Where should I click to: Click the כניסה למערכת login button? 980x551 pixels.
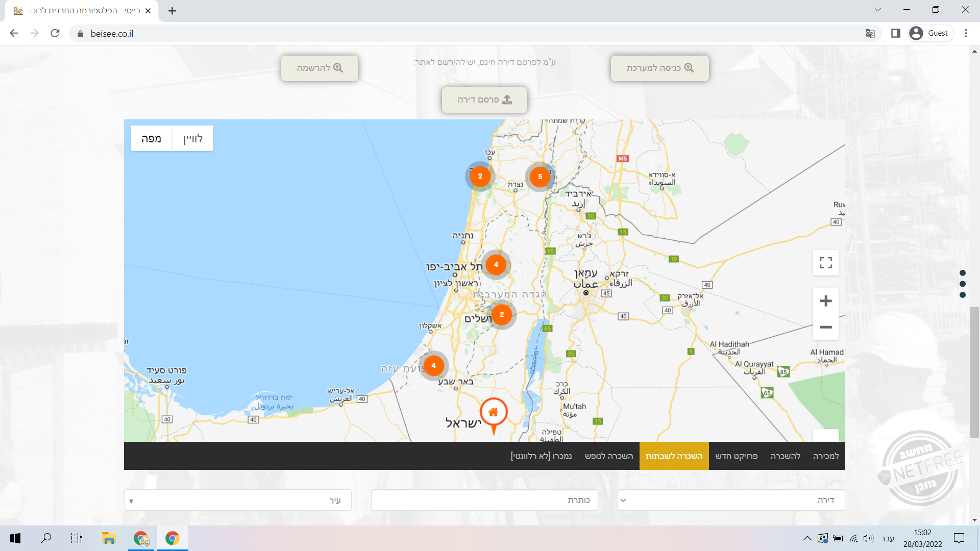[659, 68]
